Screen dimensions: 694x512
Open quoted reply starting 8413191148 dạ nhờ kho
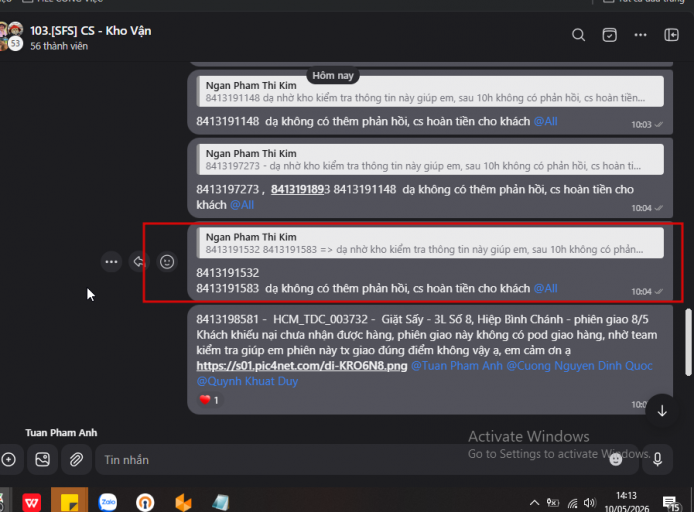click(x=431, y=92)
